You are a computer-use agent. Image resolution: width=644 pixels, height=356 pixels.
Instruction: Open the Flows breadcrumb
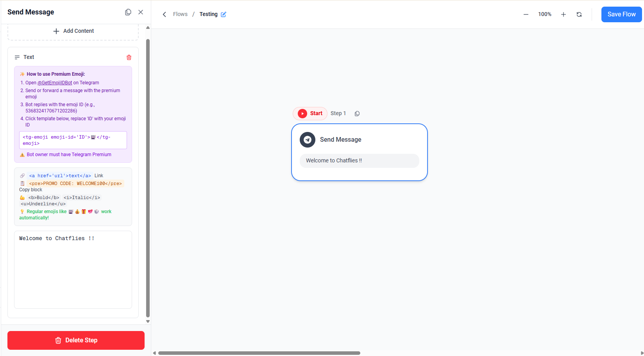180,14
